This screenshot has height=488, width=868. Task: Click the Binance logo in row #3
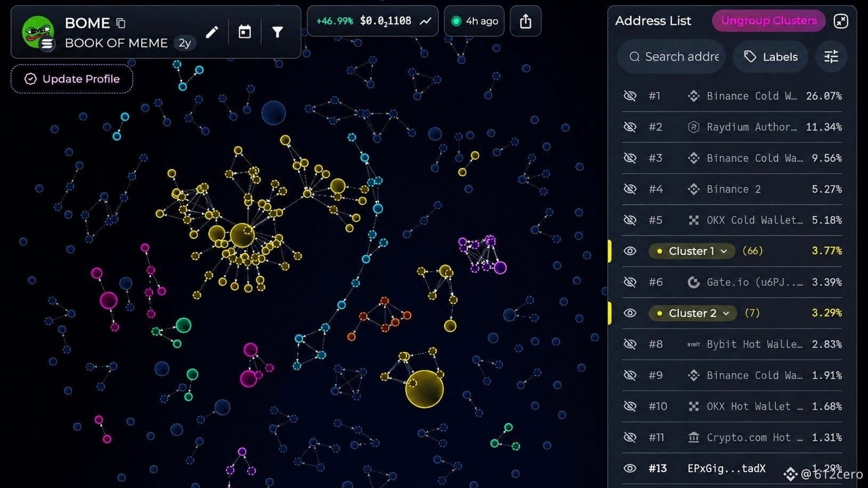(x=694, y=158)
